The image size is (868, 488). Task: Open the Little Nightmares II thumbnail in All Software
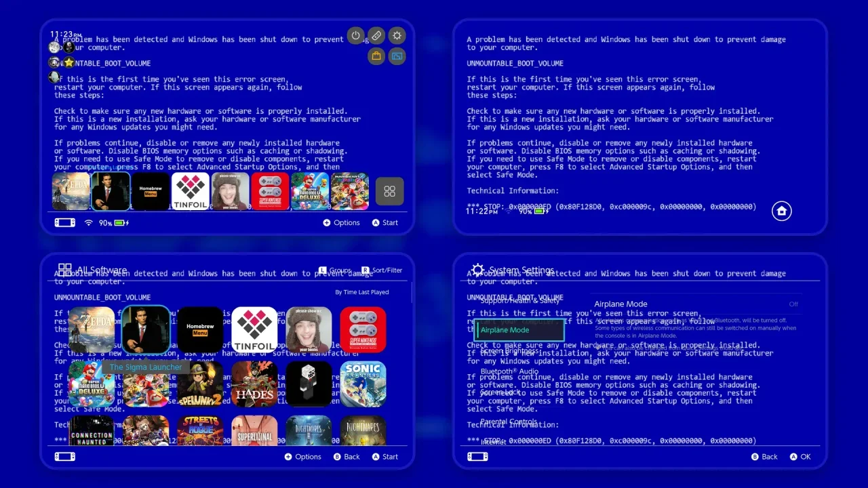click(x=309, y=430)
